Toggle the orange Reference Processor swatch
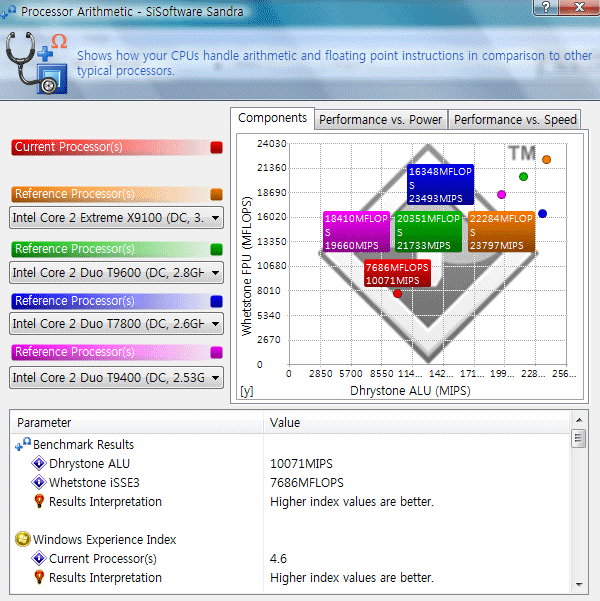The image size is (600, 601). 217,194
